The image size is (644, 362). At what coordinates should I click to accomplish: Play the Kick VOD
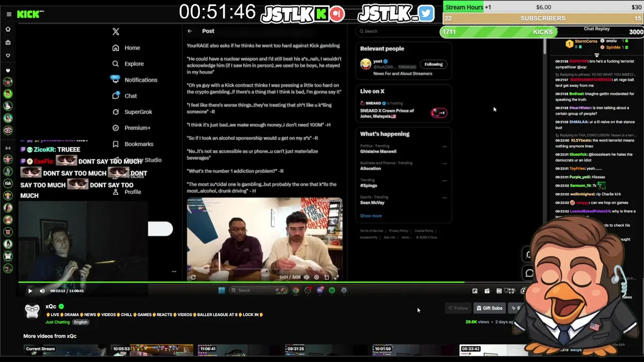click(x=30, y=291)
